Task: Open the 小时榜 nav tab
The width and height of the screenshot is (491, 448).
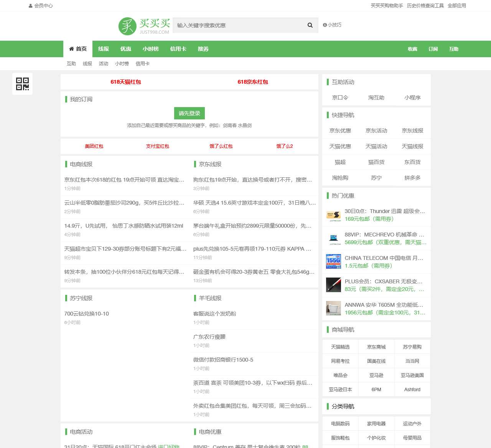Action: coord(150,49)
